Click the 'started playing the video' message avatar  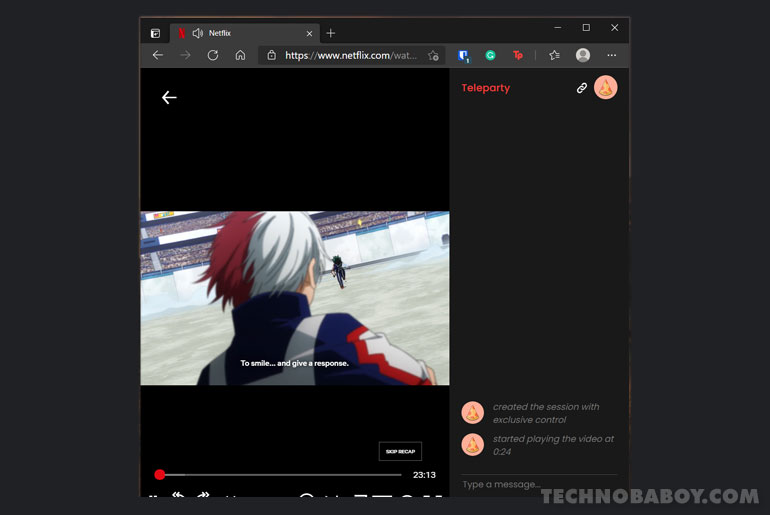[472, 444]
